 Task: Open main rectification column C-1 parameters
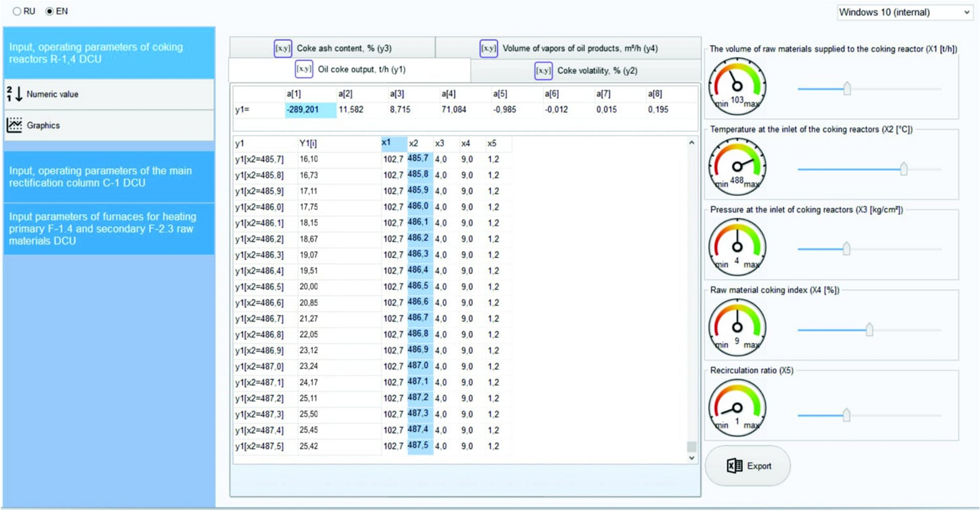click(x=109, y=177)
